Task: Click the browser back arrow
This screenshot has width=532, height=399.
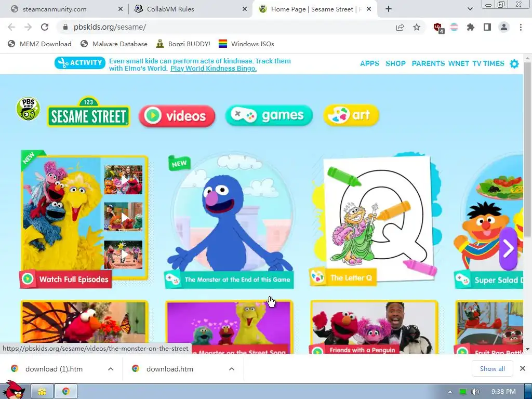Action: pyautogui.click(x=11, y=27)
